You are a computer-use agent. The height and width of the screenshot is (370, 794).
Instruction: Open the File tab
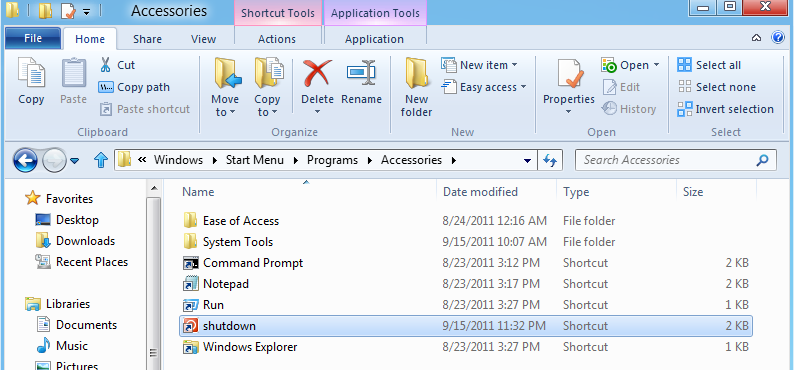point(33,38)
